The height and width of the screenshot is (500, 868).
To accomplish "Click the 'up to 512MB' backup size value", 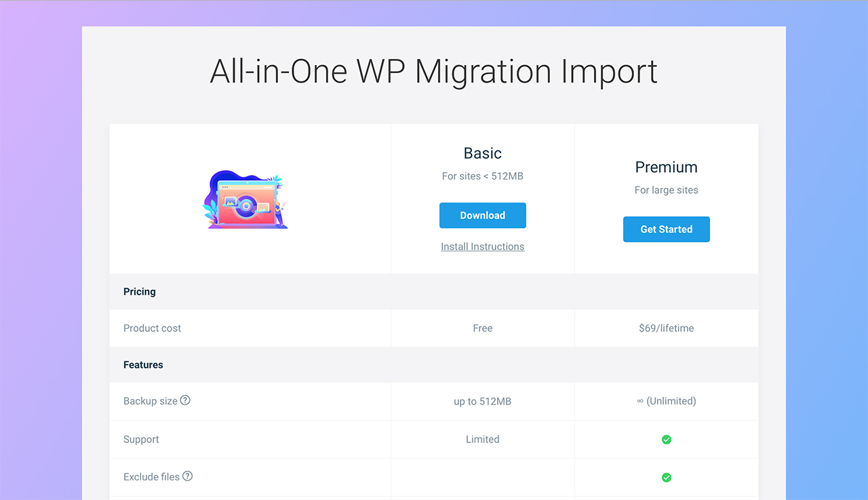I will [x=482, y=400].
